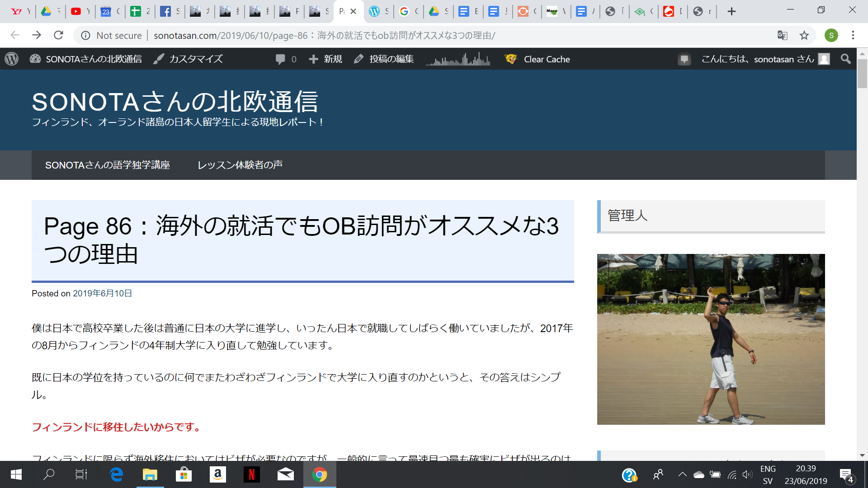868x488 pixels.
Task: Click 投稿の編集 to edit this post
Action: (384, 59)
